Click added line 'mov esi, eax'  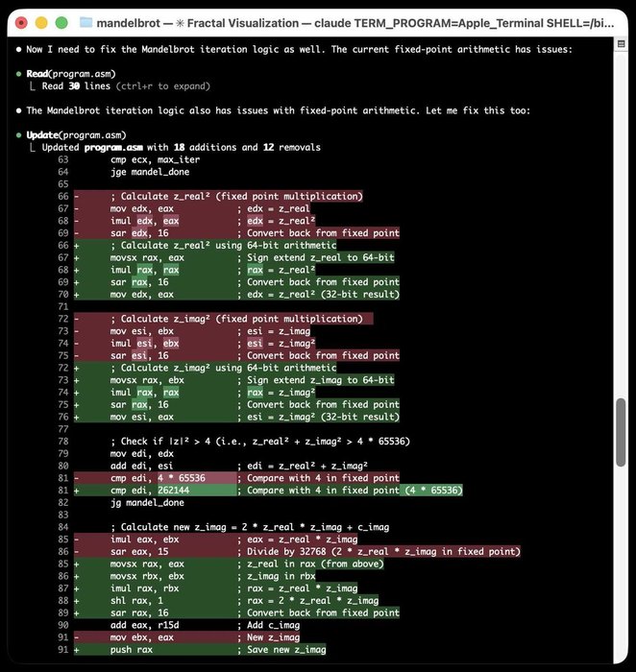coord(236,417)
